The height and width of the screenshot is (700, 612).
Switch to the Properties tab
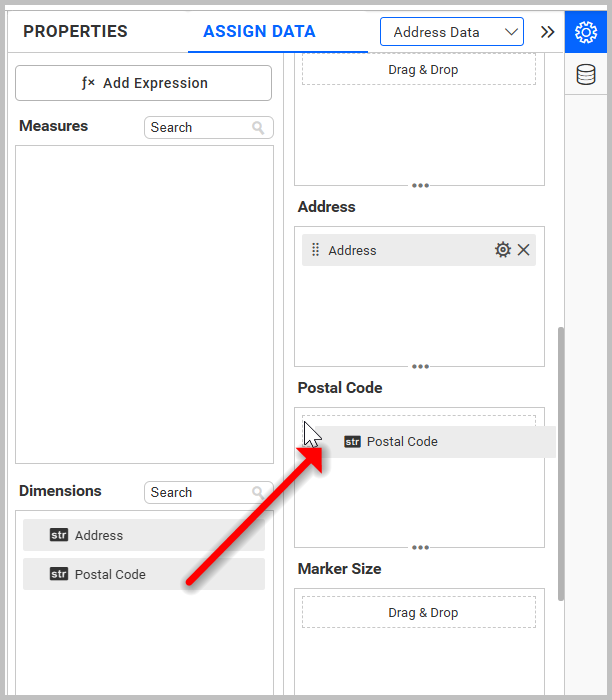[75, 32]
